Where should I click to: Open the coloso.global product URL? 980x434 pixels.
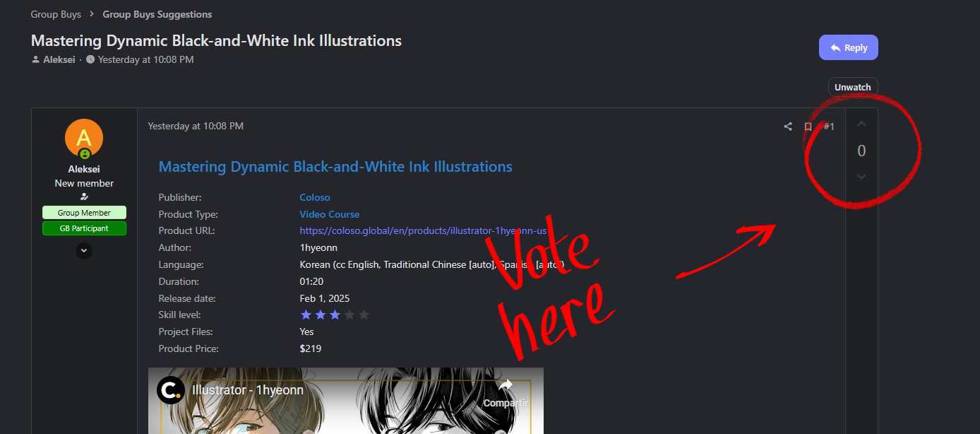click(x=423, y=230)
